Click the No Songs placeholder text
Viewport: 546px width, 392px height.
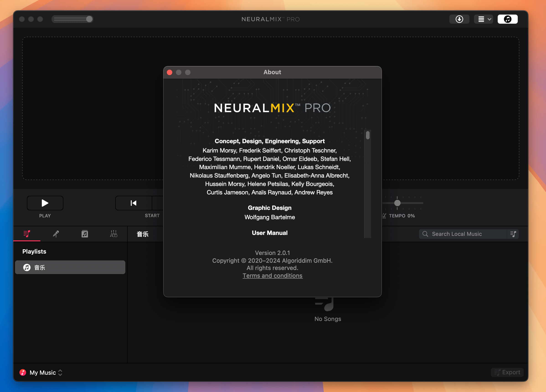coord(328,319)
